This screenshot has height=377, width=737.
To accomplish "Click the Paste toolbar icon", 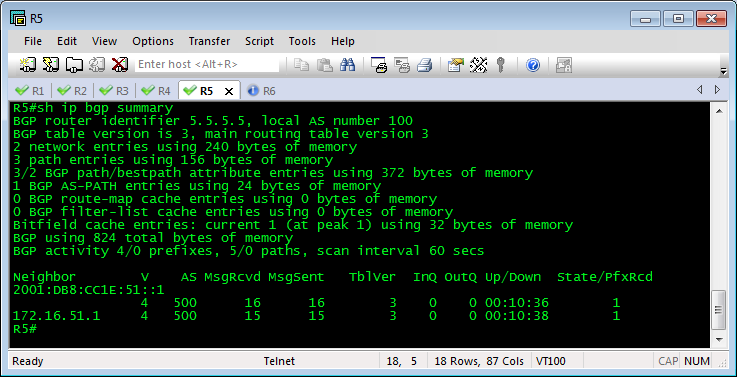I will tap(324, 64).
